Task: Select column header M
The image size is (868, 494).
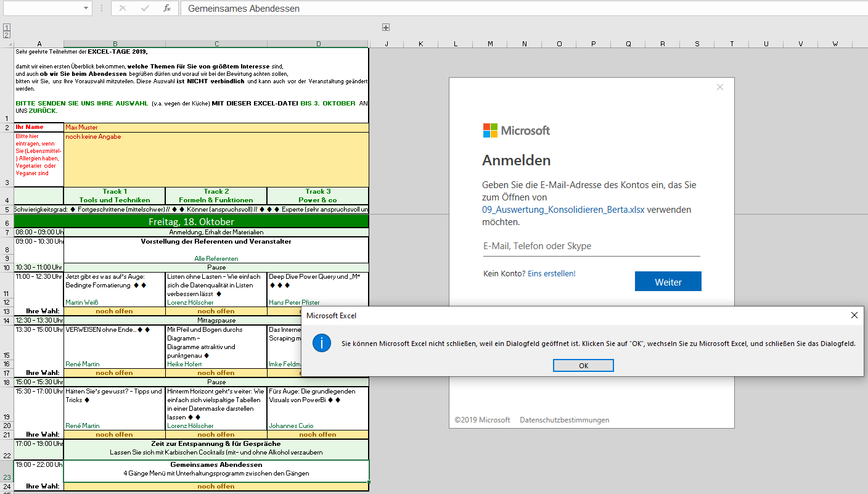Action: (x=490, y=43)
